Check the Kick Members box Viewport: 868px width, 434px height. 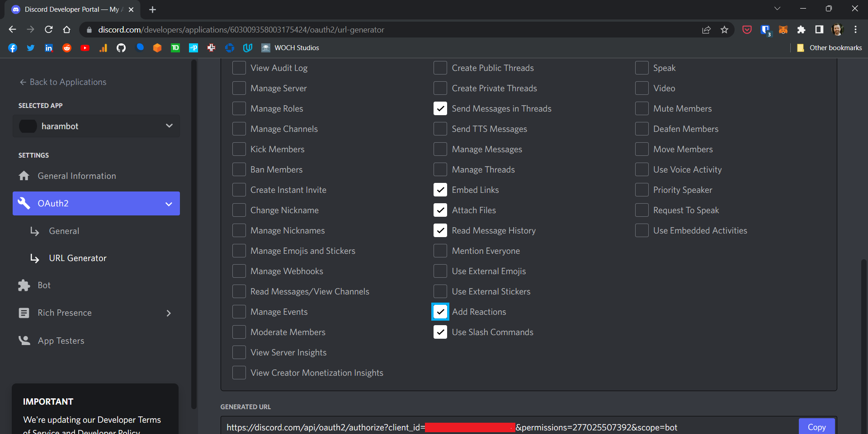tap(239, 149)
